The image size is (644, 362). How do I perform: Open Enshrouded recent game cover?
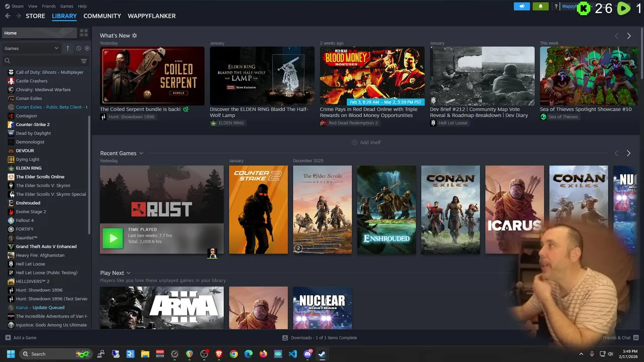click(386, 210)
